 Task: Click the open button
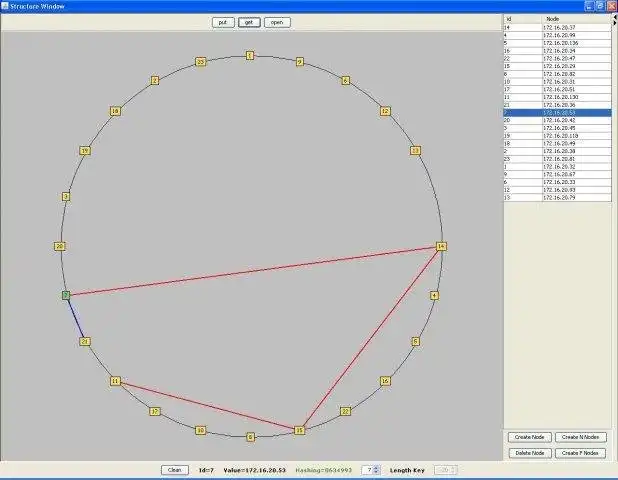click(x=277, y=22)
